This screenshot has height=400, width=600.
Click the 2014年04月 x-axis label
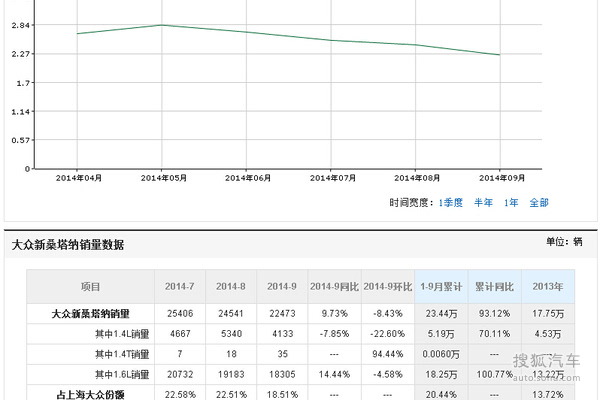click(x=78, y=178)
